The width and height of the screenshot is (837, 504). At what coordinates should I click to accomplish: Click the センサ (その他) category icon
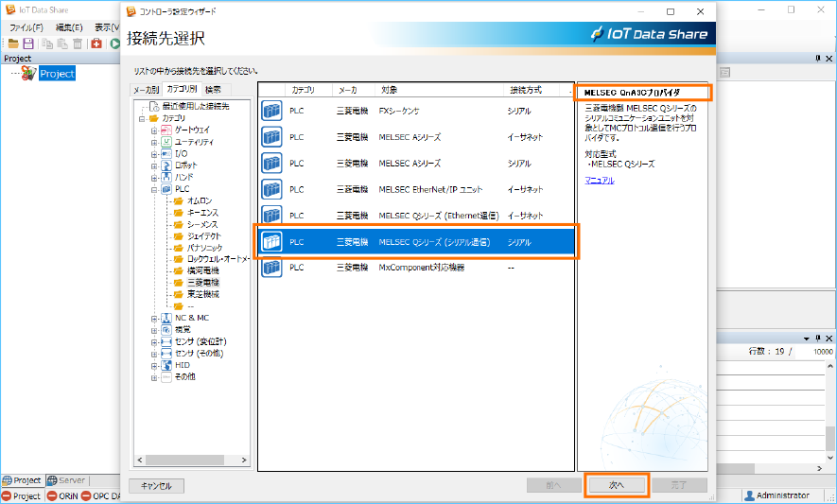point(166,353)
